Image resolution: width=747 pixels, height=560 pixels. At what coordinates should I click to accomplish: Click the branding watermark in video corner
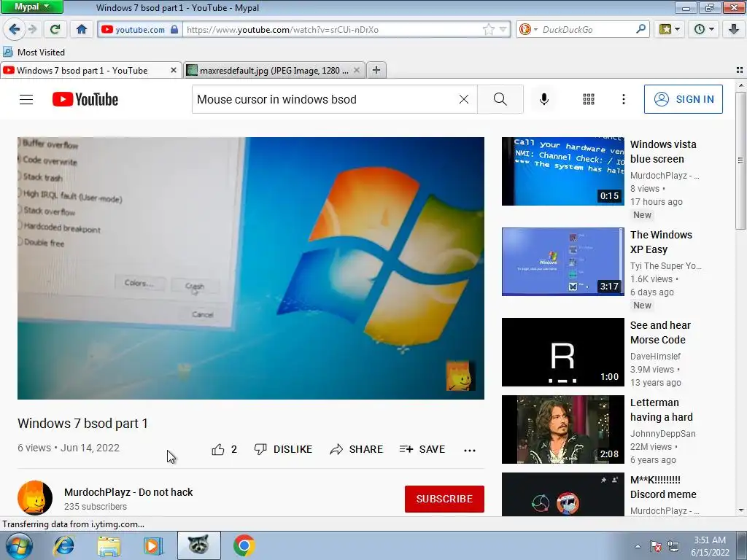coord(460,376)
